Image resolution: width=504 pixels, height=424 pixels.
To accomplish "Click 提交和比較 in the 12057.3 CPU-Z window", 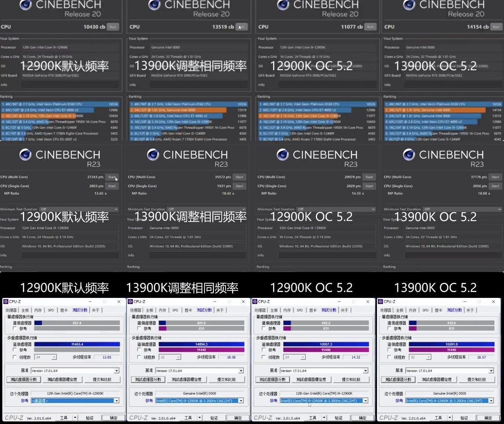I will pyautogui.click(x=351, y=380).
